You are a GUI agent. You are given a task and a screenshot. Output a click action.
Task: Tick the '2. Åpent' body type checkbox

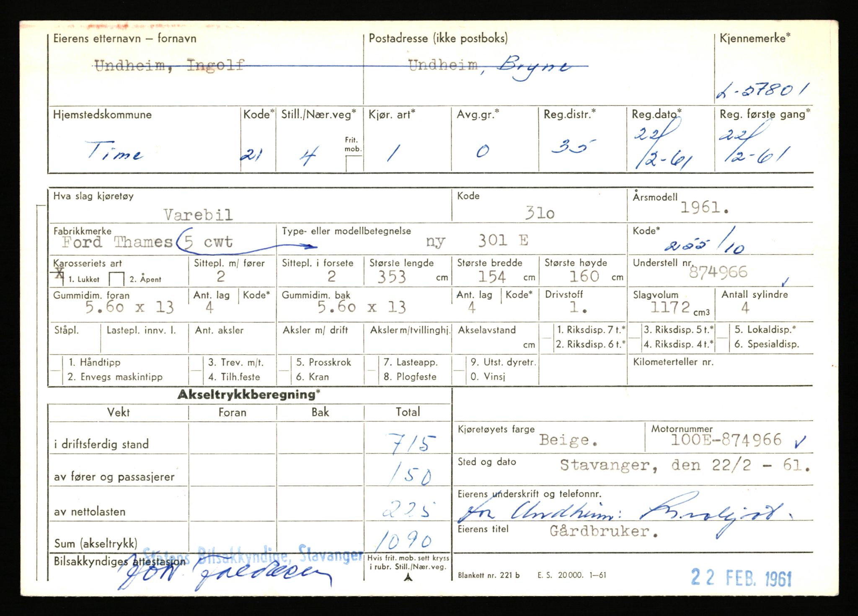point(116,279)
